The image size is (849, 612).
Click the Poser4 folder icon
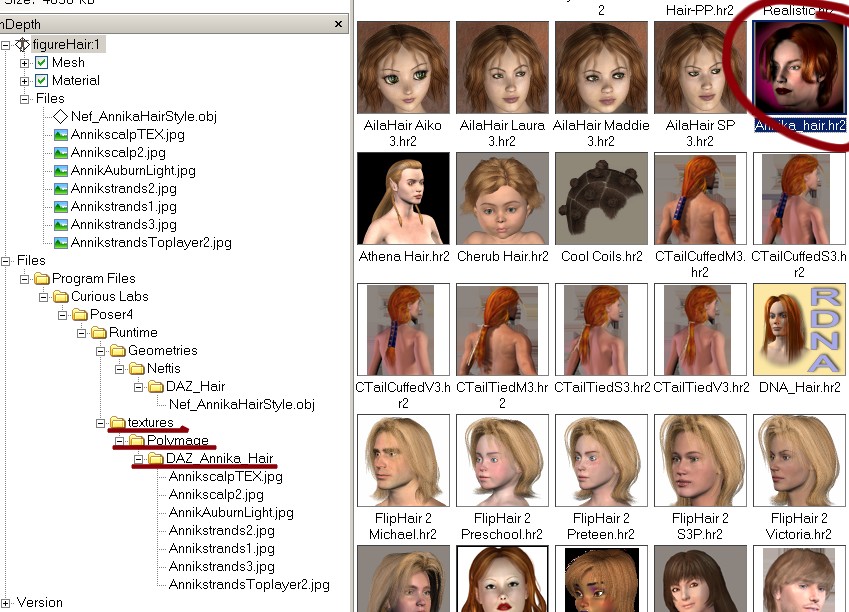click(79, 315)
